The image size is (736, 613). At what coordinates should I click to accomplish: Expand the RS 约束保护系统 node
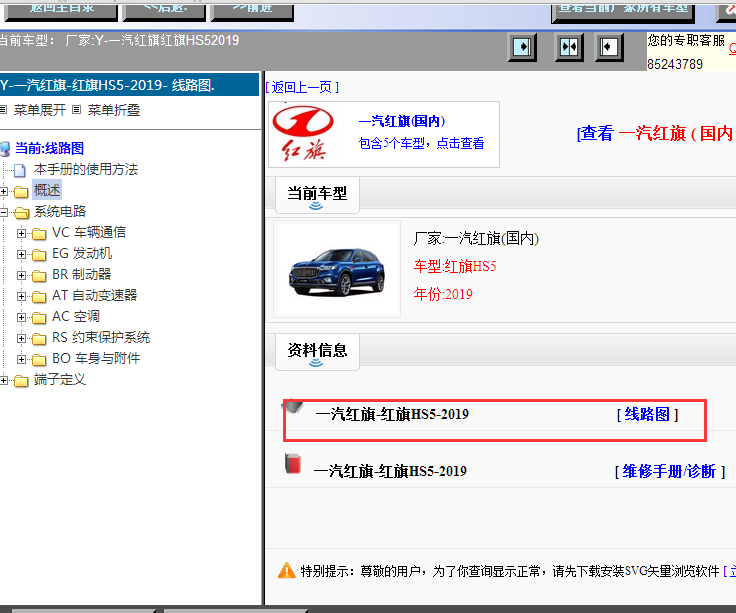(x=21, y=338)
